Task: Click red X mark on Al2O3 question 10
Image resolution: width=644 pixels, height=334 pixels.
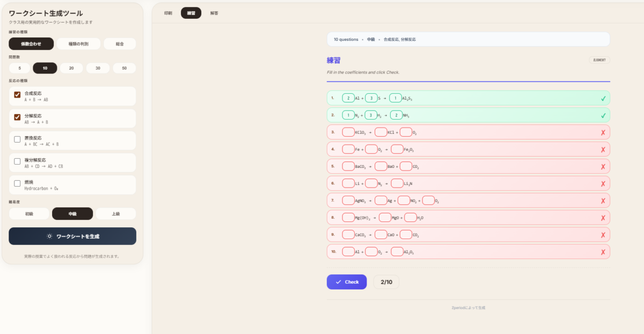Action: coord(603,253)
